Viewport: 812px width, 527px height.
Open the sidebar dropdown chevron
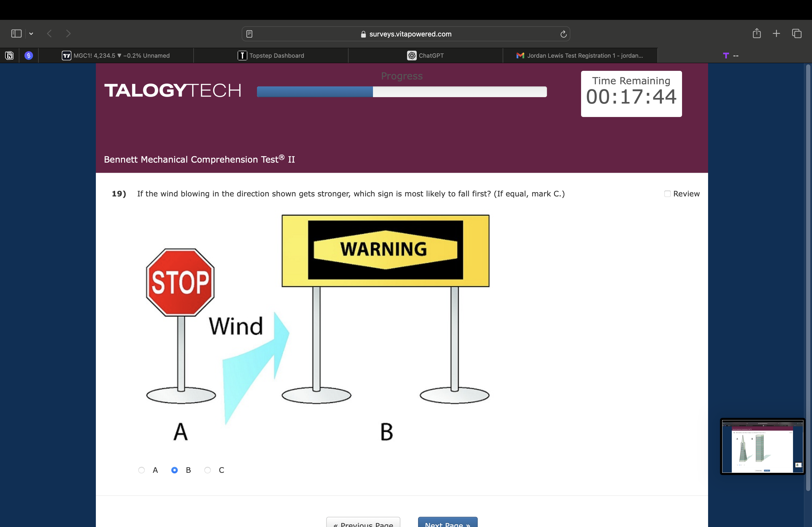31,34
